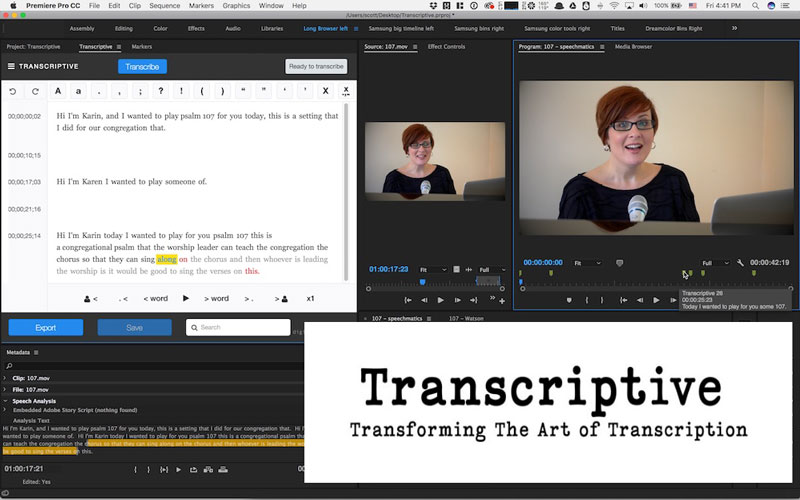
Task: Open Program monitor Full resolution dropdown
Action: (x=715, y=263)
